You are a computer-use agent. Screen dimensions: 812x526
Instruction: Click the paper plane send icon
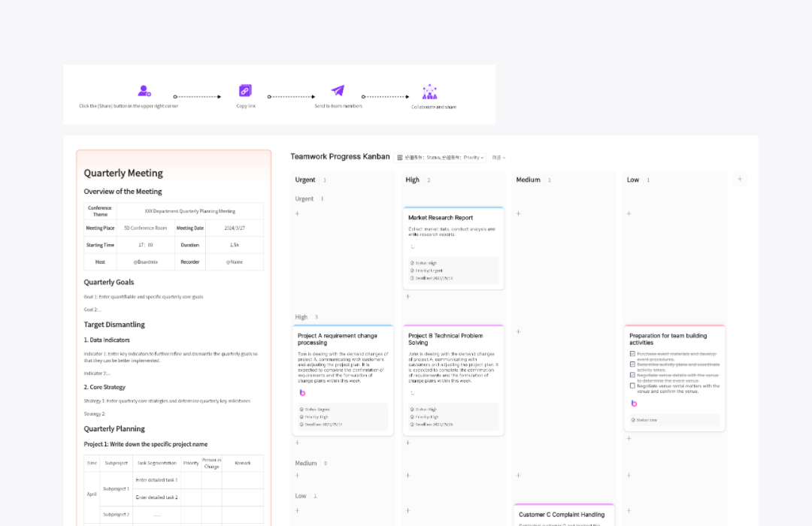[338, 91]
